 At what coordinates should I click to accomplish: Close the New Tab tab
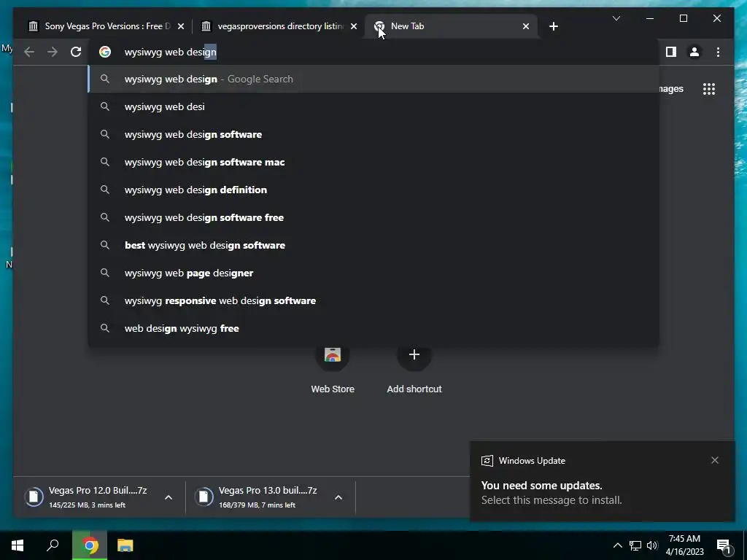(525, 26)
